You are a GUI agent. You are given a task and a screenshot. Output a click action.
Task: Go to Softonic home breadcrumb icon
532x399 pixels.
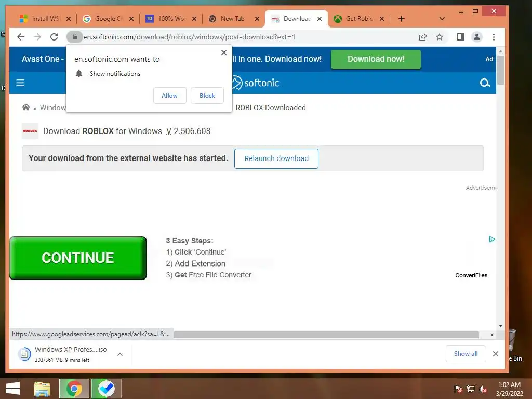[x=26, y=108]
